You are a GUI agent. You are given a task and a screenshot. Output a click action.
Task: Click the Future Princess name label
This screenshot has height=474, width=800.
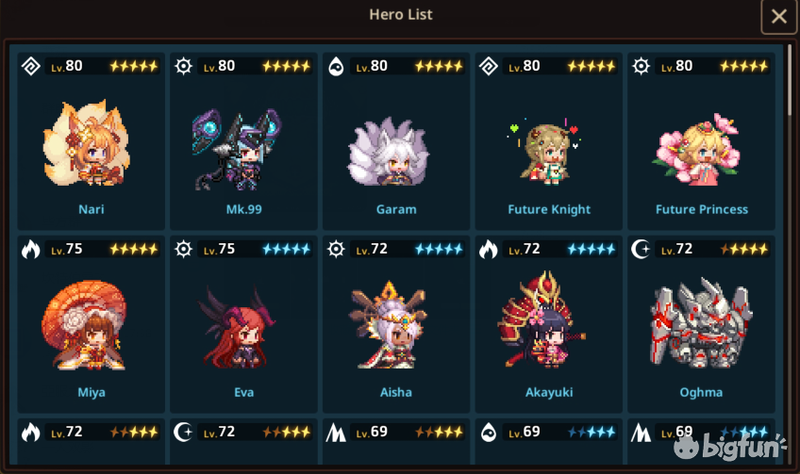click(x=702, y=210)
